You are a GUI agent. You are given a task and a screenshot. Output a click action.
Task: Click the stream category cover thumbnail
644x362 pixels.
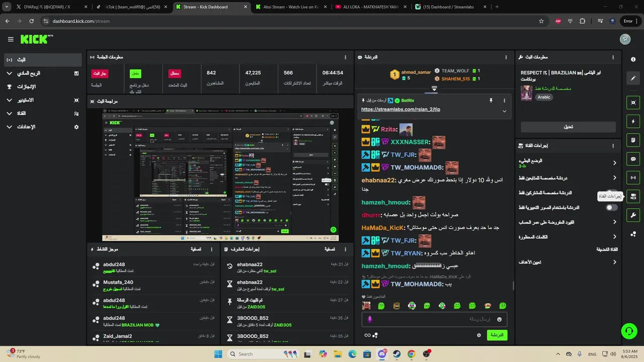526,93
